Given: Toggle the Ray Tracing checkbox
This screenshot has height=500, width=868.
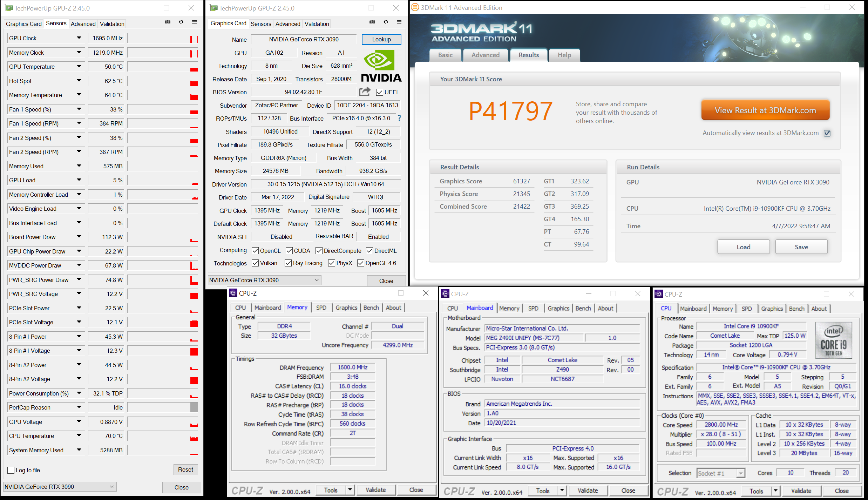Looking at the screenshot, I should point(288,263).
